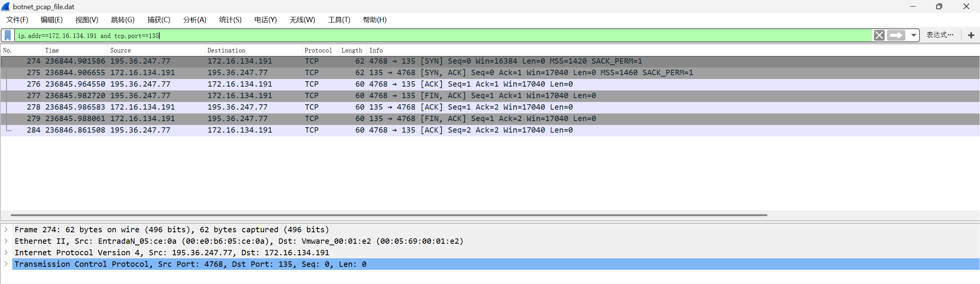
Task: Select packet 278 ACK row
Action: tap(490, 107)
